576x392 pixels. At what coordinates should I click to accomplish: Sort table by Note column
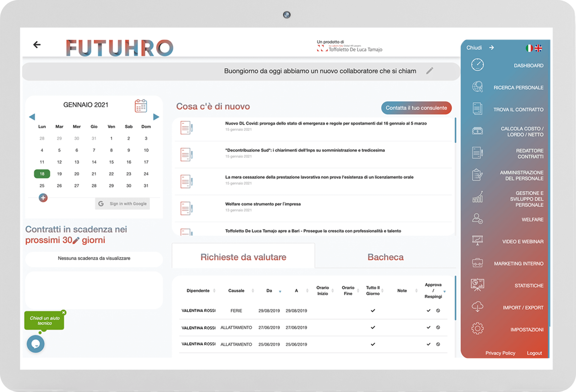coord(416,291)
